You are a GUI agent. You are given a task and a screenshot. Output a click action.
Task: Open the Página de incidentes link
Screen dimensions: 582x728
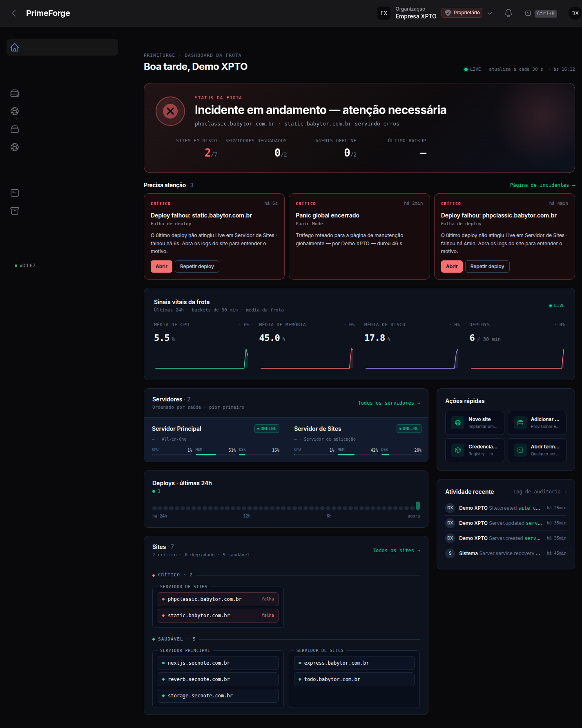coord(542,185)
